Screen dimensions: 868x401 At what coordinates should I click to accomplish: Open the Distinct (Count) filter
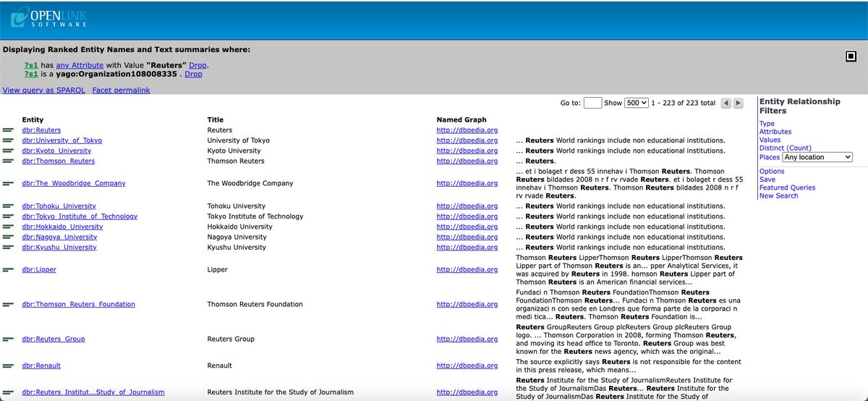pos(785,148)
